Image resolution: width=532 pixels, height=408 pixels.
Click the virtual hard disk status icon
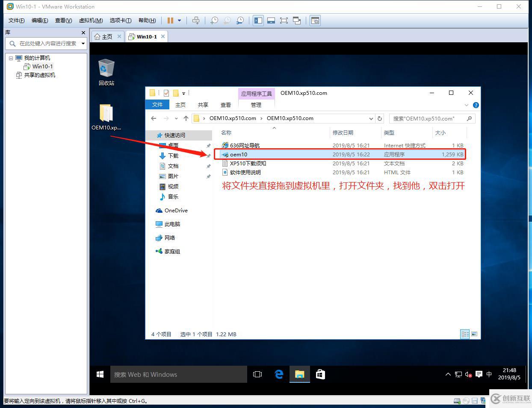point(457,401)
